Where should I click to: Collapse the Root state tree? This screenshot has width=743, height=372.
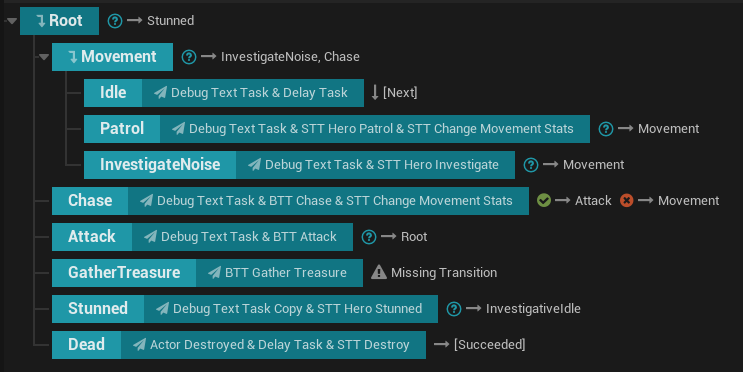point(12,21)
